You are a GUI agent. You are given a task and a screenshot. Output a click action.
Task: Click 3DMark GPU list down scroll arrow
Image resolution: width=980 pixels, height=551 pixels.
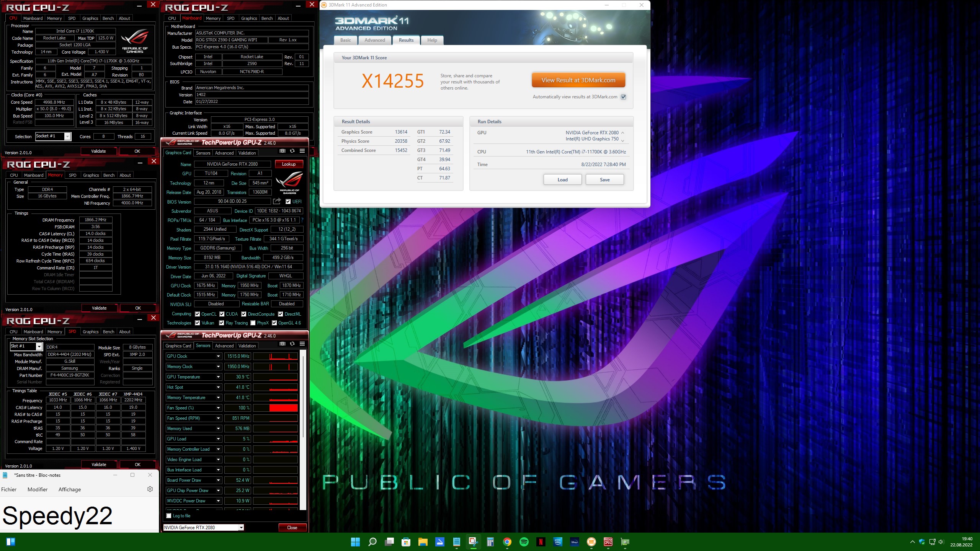pos(622,141)
